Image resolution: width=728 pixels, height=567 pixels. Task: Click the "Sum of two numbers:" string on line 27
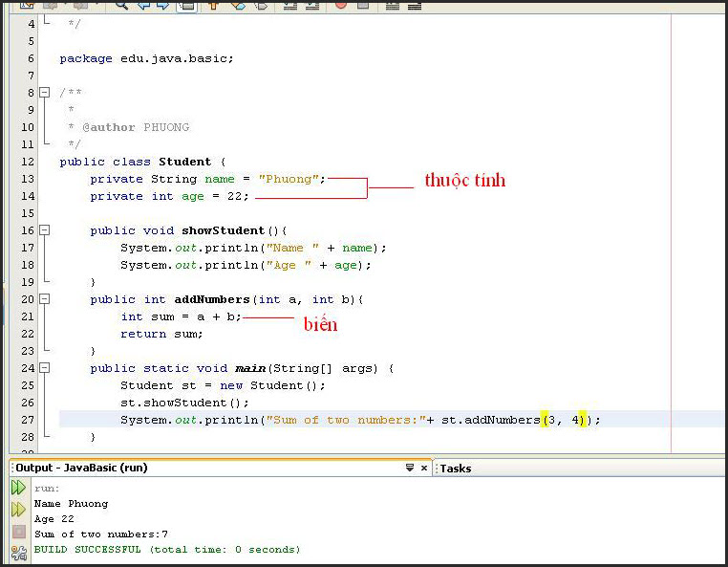click(x=346, y=420)
